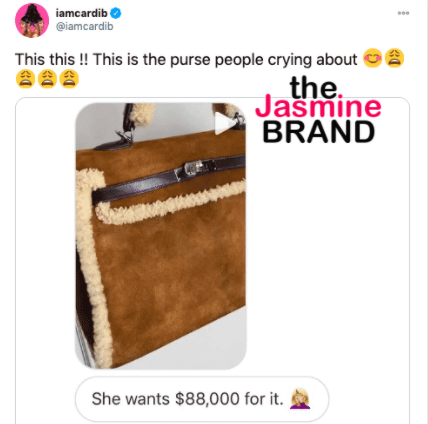428x424 pixels.
Task: Click the smiling face emoji in tweet
Action: 372,58
